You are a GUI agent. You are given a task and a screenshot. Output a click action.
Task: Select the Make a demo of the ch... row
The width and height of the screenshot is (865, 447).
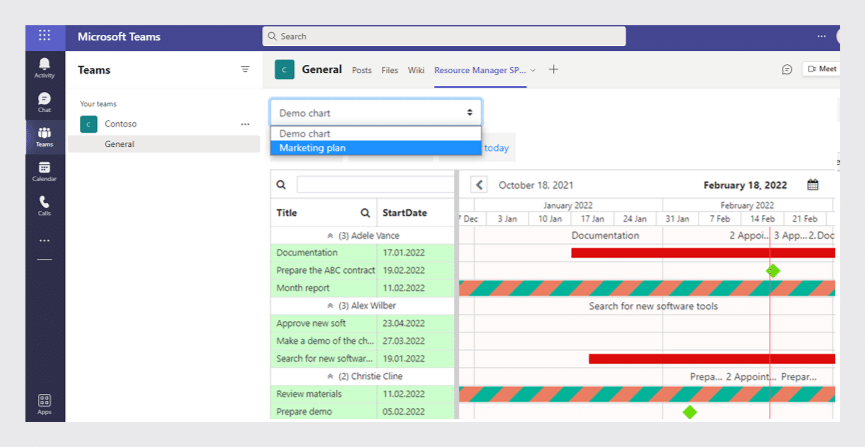[362, 341]
